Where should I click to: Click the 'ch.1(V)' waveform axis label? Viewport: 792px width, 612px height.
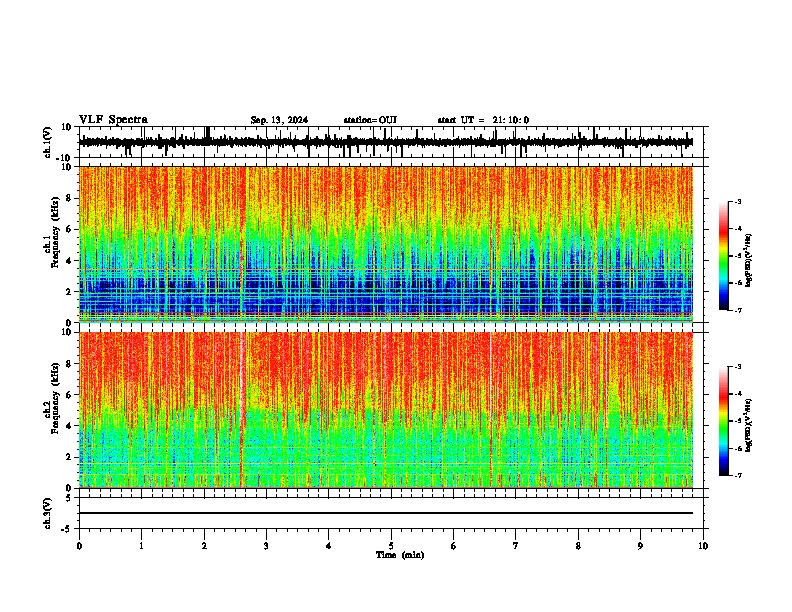tap(48, 142)
